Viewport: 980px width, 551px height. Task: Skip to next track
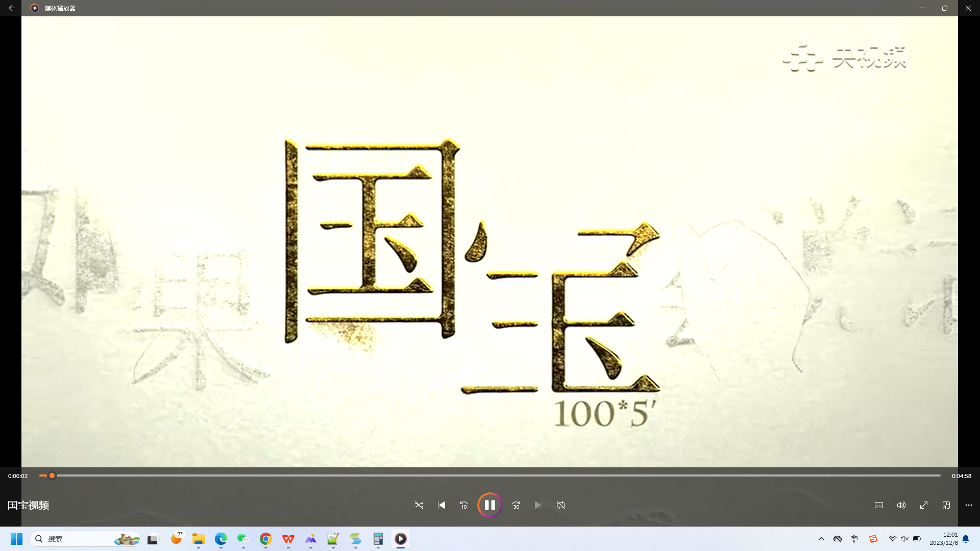[538, 505]
